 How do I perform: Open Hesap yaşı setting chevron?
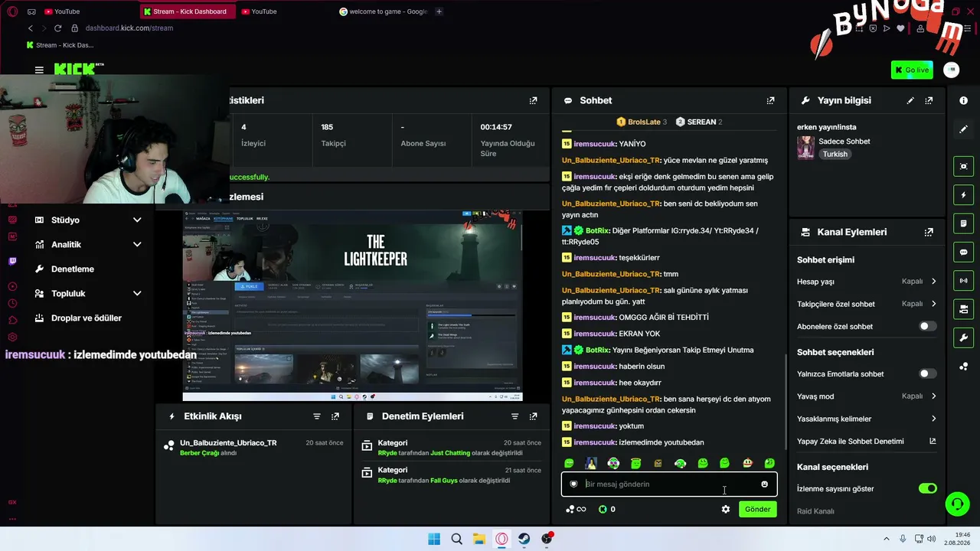click(933, 282)
